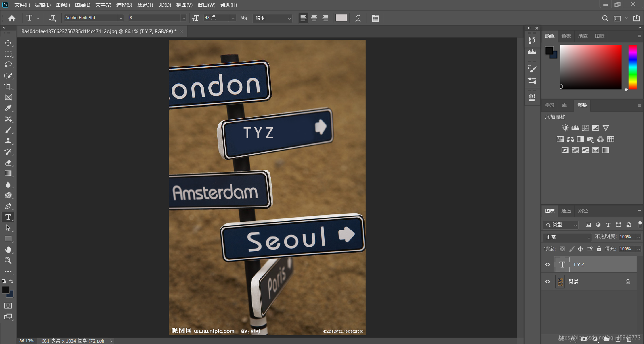The width and height of the screenshot is (644, 344).
Task: Hide the T Y Z text layer
Action: pyautogui.click(x=548, y=265)
